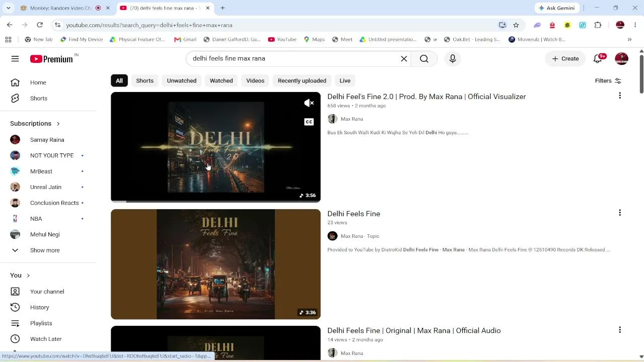Open the Filters panel
Screen dimensions: 644x362
tap(608, 81)
